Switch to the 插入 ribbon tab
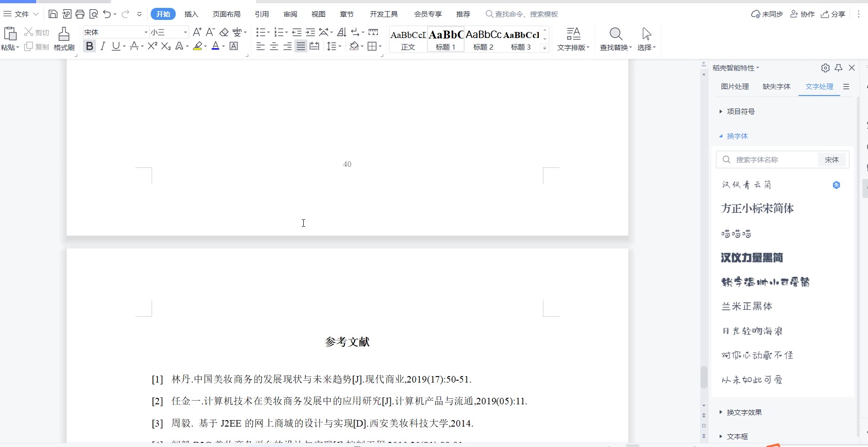Viewport: 868px width, 447px height. [x=191, y=14]
